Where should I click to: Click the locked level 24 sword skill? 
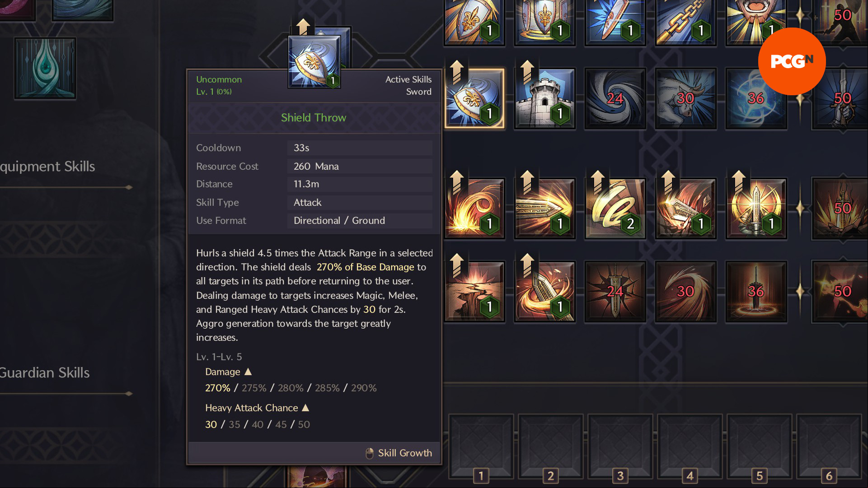pos(615,292)
